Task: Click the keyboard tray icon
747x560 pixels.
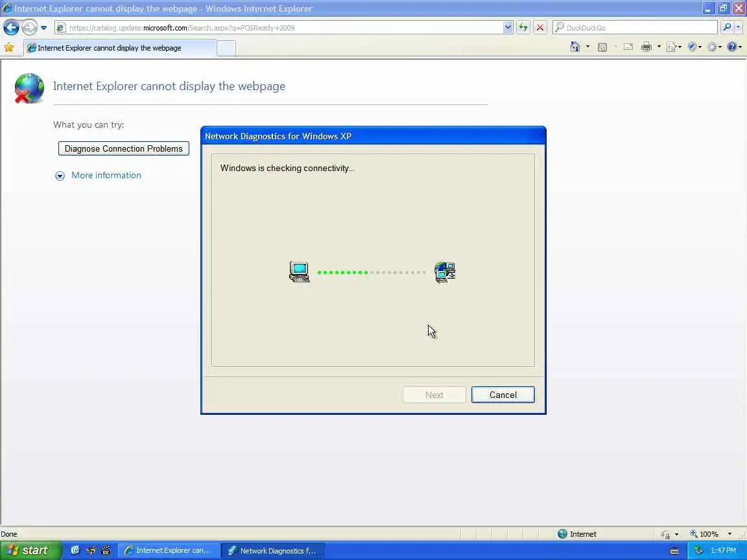Action: [674, 551]
